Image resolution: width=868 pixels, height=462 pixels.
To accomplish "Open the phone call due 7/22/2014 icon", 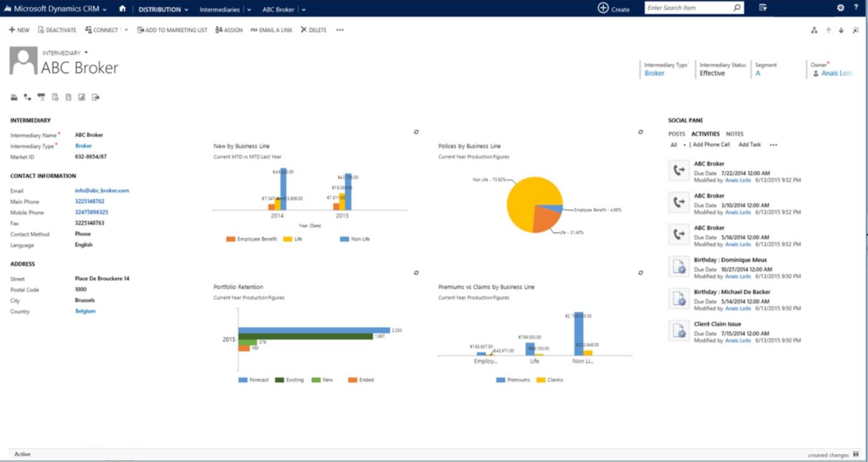I will [679, 170].
